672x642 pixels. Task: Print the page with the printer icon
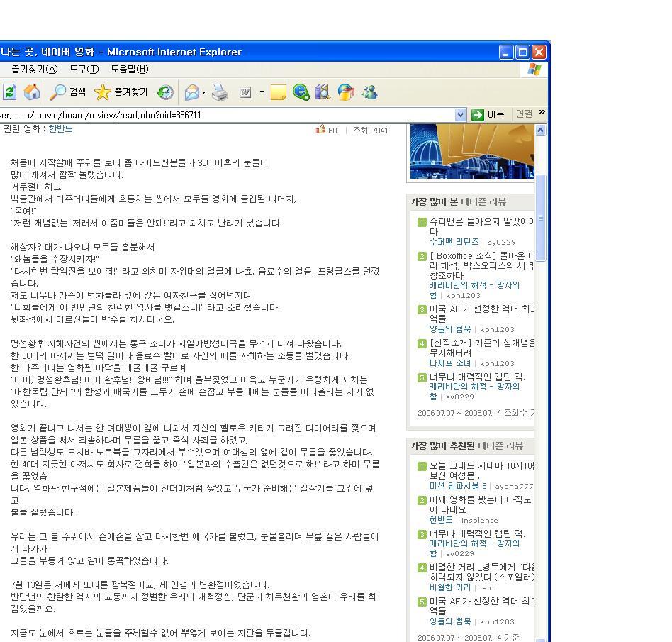[x=220, y=92]
